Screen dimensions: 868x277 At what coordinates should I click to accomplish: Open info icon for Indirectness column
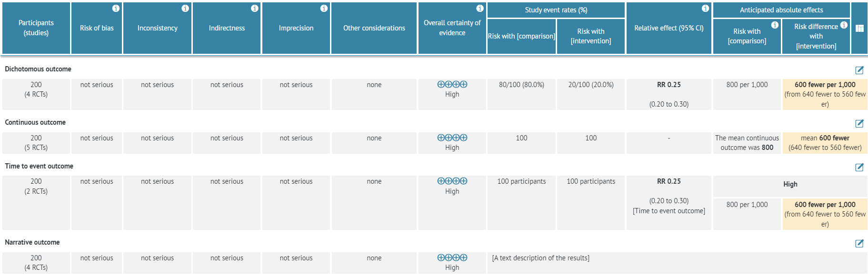click(x=255, y=8)
